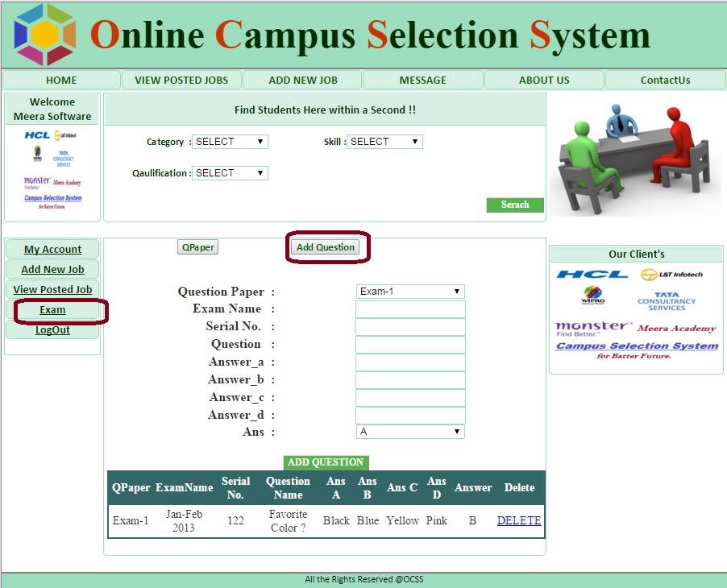Image resolution: width=727 pixels, height=588 pixels.
Task: Click the HCL logo in Our Client's panel
Action: click(594, 272)
